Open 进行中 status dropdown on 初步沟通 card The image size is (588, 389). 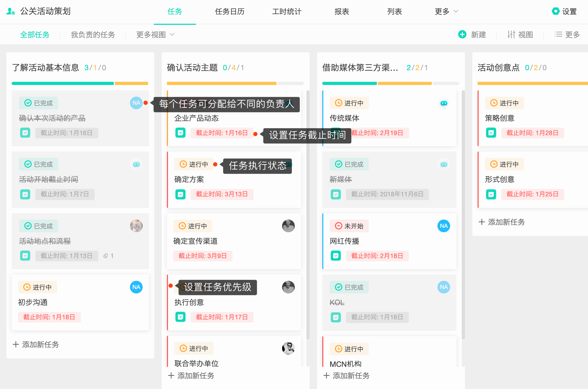[38, 287]
